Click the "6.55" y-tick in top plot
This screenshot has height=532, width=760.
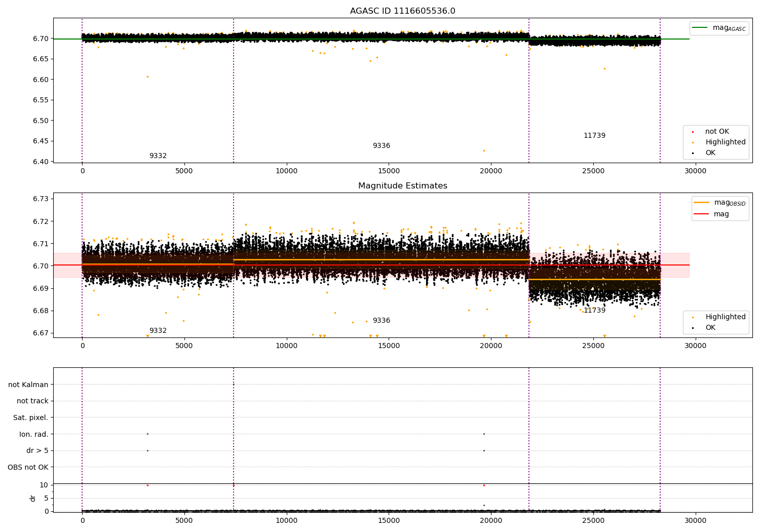click(41, 100)
